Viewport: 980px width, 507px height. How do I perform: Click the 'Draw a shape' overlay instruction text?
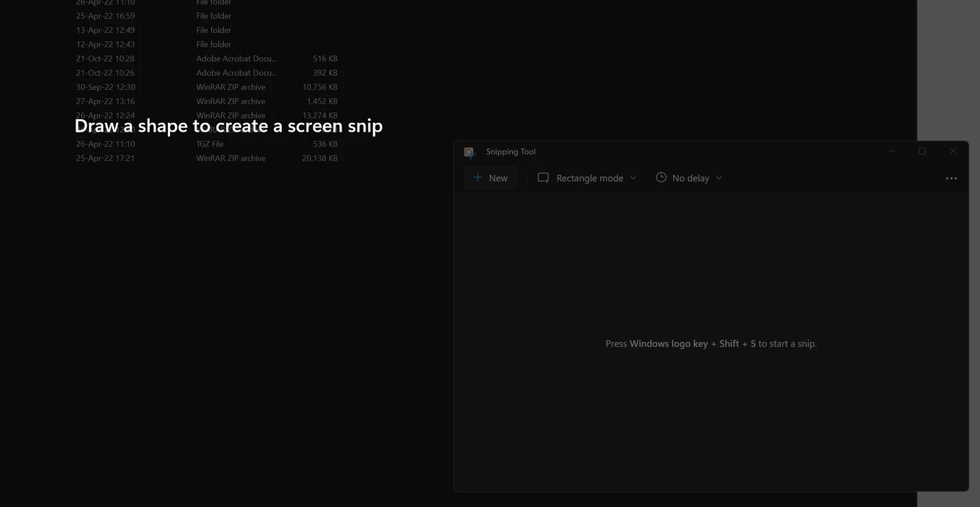(x=228, y=126)
